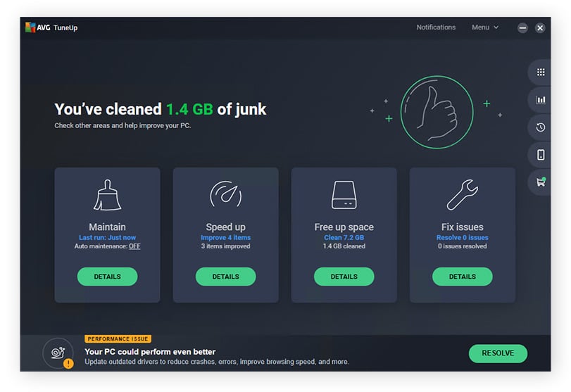Open Details for Fix issues
This screenshot has height=392, width=571.
coord(462,277)
